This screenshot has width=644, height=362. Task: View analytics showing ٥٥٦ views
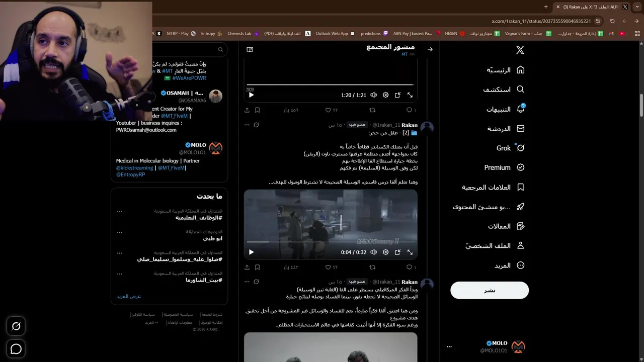click(x=291, y=110)
